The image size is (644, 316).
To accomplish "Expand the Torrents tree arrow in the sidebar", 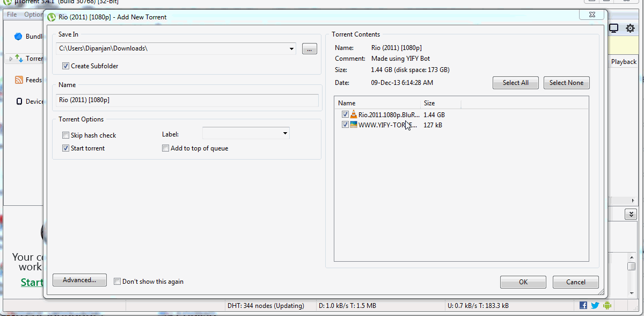I will (11, 59).
